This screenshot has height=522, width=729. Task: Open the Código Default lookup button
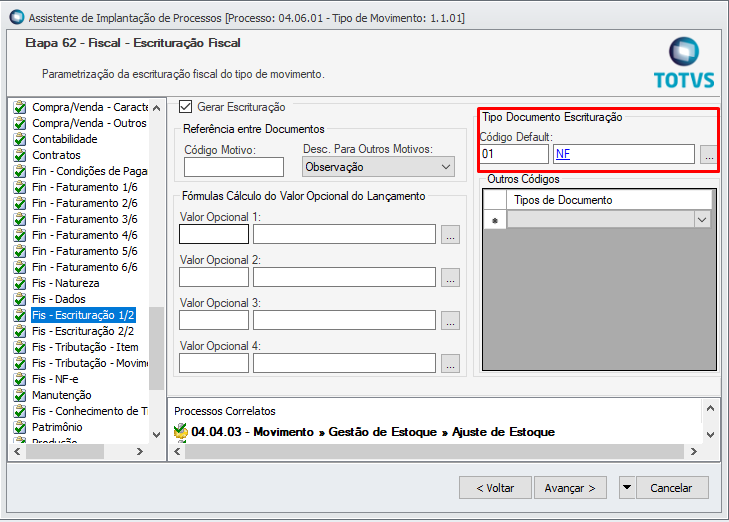[x=709, y=154]
